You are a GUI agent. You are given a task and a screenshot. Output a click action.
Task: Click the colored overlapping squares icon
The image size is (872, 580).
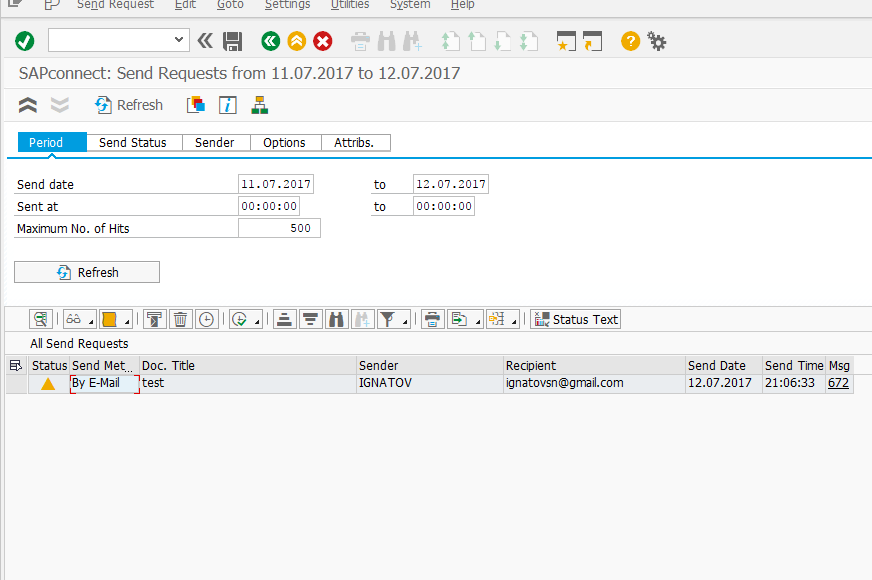(196, 105)
